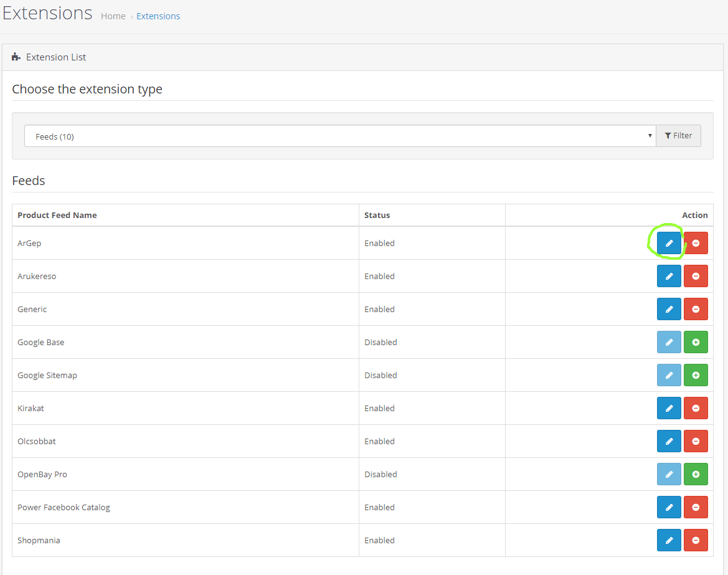Open the Extensions breadcrumb link
The height and width of the screenshot is (575, 728).
coord(158,16)
